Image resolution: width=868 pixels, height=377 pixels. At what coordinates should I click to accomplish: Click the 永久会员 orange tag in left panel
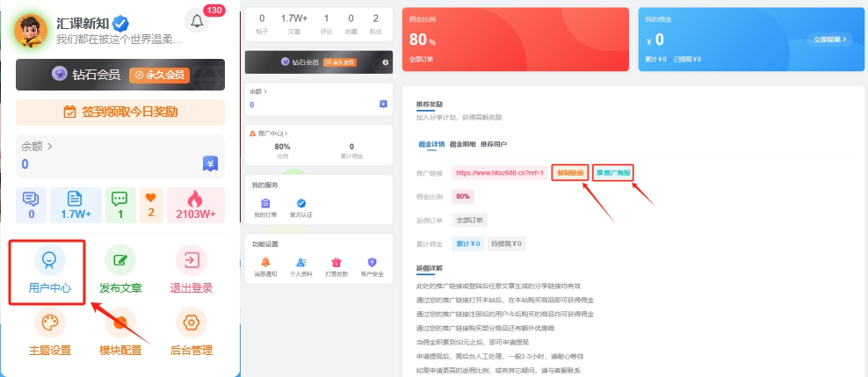point(159,76)
